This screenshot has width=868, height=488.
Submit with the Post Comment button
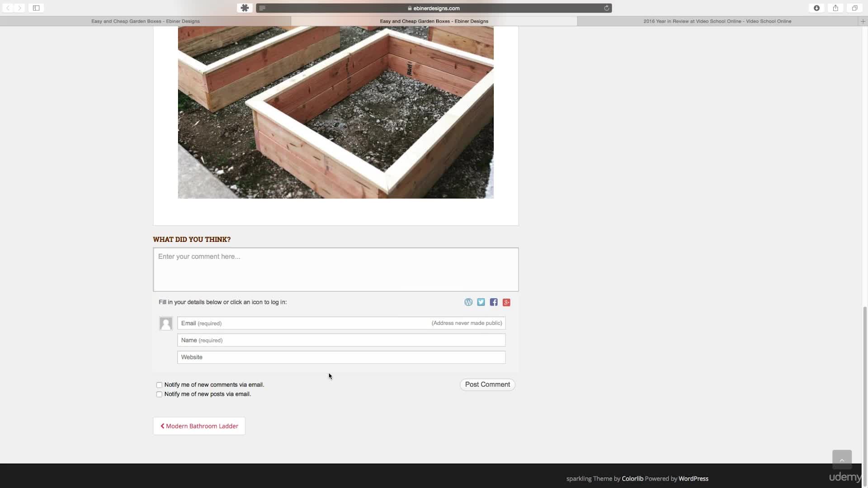(x=487, y=385)
